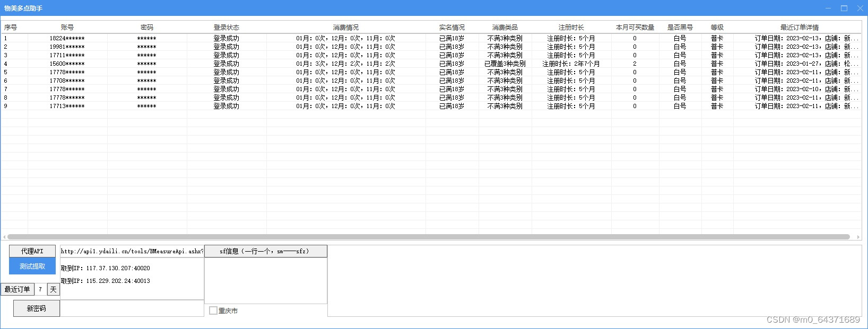The width and height of the screenshot is (868, 329).
Task: Select account 15600****** in row 4
Action: (x=67, y=64)
